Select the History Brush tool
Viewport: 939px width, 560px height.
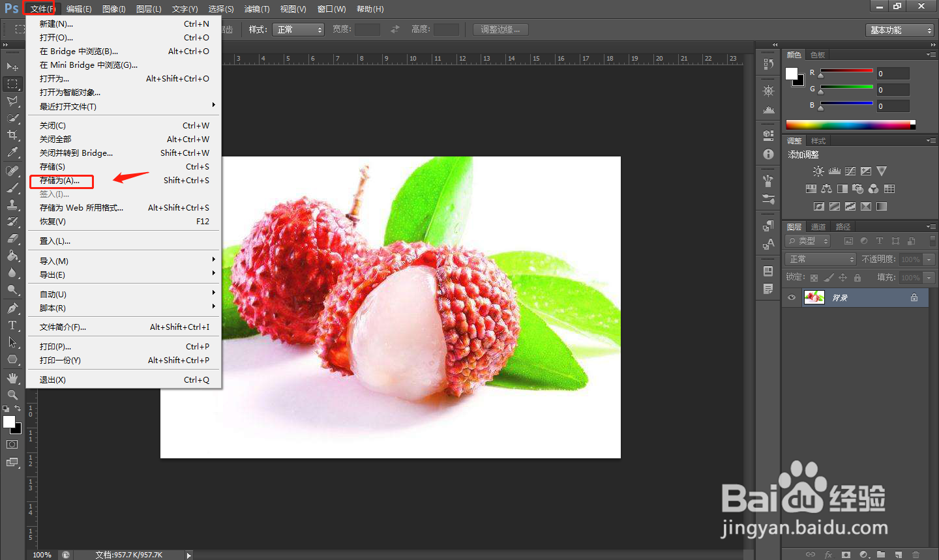point(12,222)
